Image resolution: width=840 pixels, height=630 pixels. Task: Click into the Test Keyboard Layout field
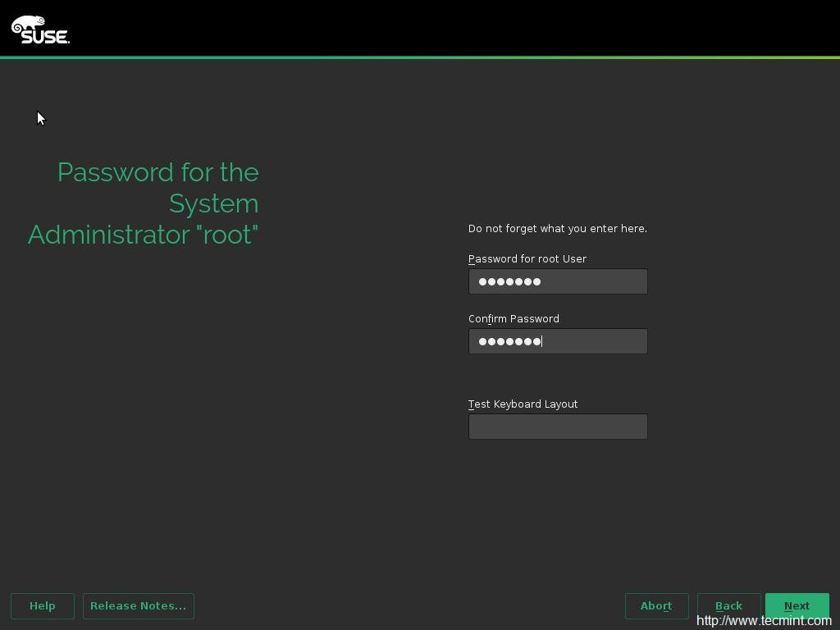click(558, 427)
